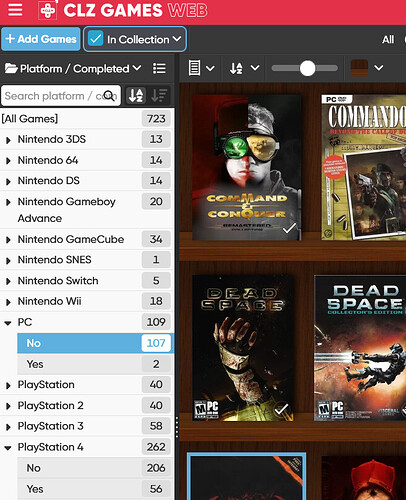Toggle the In Collection checkbox
406x500 pixels.
95,39
